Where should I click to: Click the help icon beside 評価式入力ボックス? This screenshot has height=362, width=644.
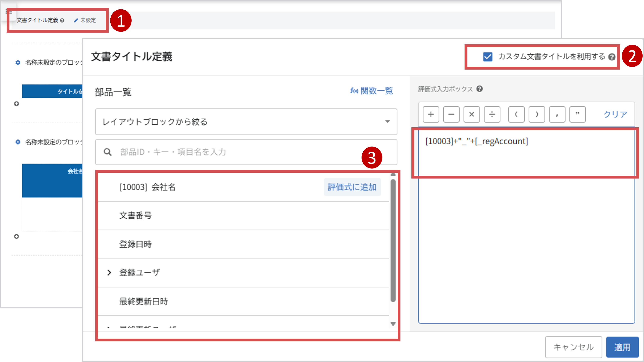(x=479, y=89)
